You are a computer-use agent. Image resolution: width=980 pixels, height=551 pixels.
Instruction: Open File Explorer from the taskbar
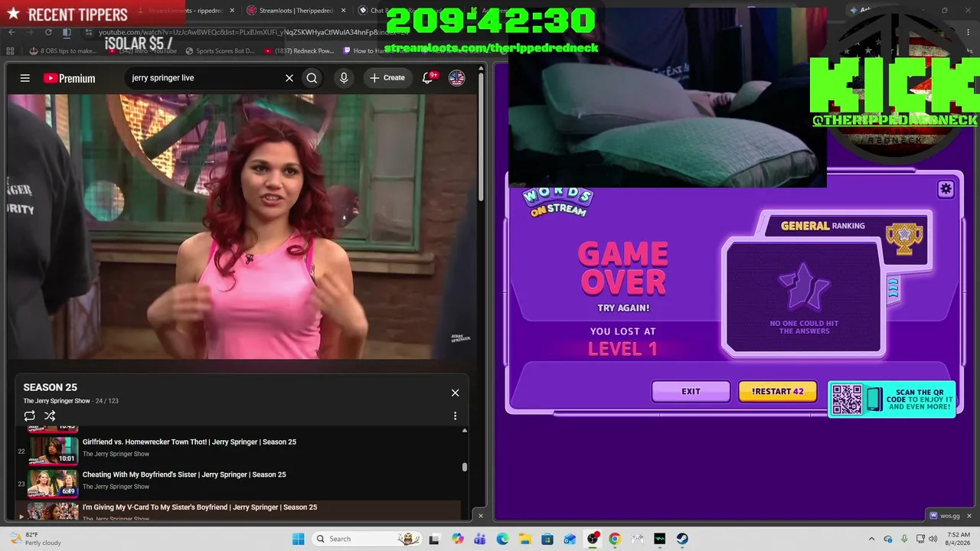524,539
